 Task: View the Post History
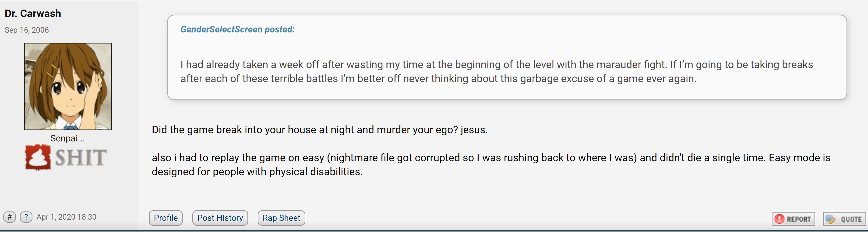[x=220, y=218]
